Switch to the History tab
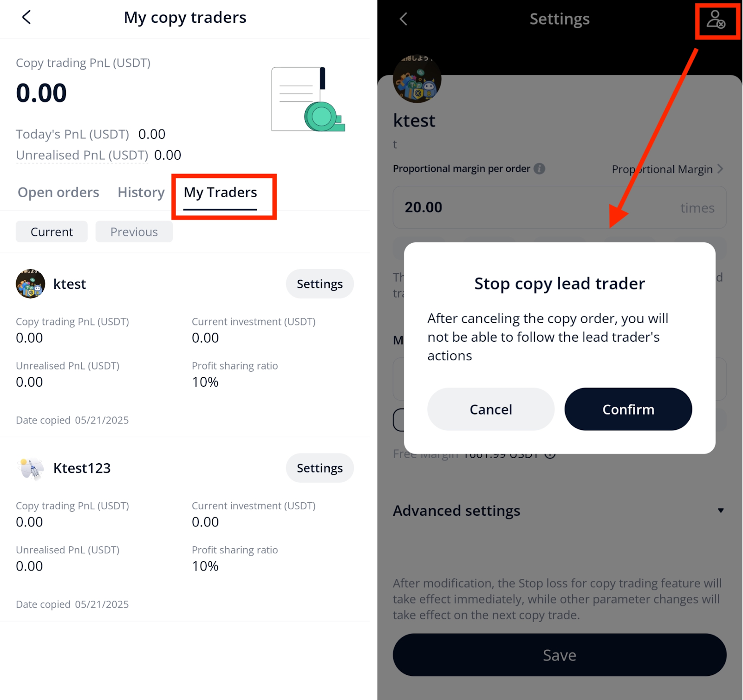Screen dimensions: 743x700 [x=141, y=192]
